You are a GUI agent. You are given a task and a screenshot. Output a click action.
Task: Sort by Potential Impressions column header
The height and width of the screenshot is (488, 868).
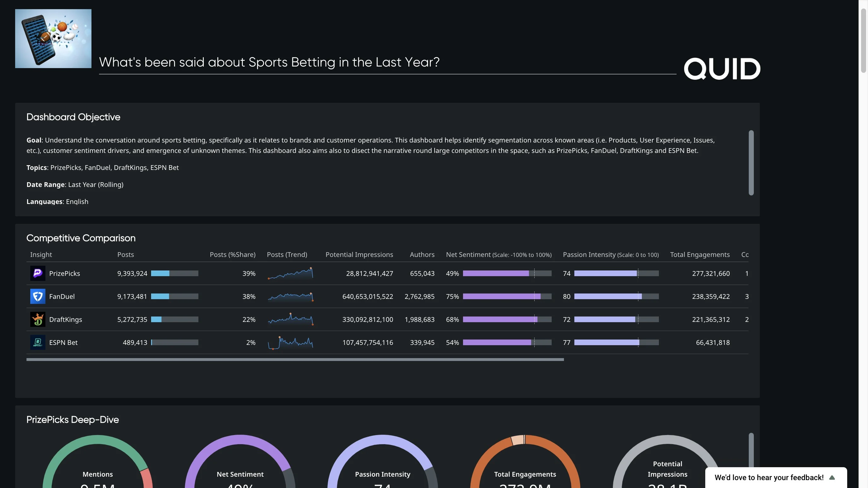click(359, 255)
